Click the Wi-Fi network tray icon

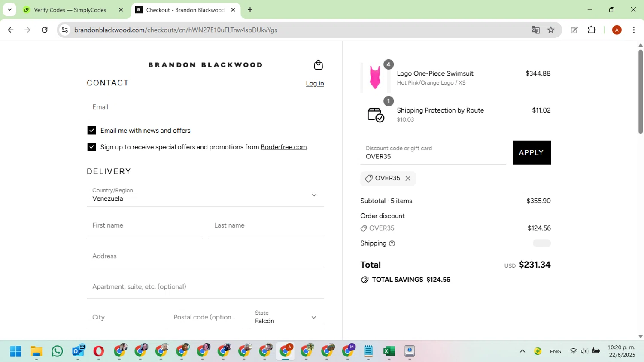[573, 351]
